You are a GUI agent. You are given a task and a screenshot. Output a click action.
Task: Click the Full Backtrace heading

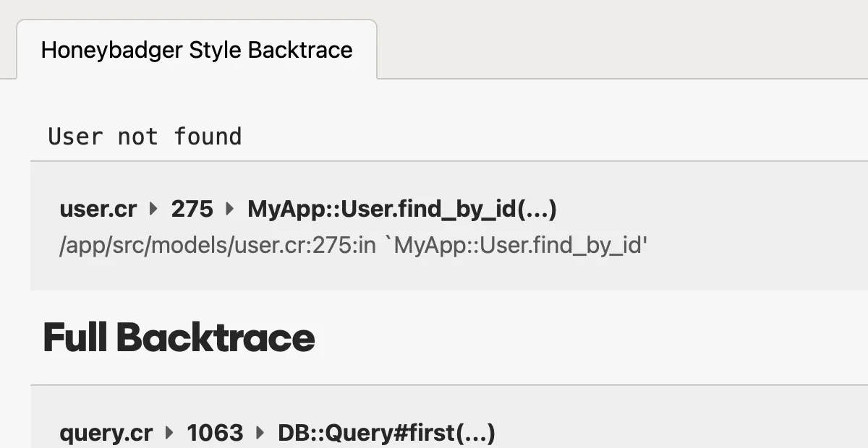179,337
